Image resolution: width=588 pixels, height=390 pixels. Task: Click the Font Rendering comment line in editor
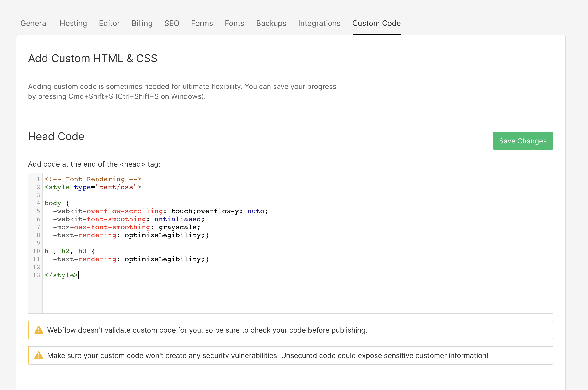(x=93, y=179)
